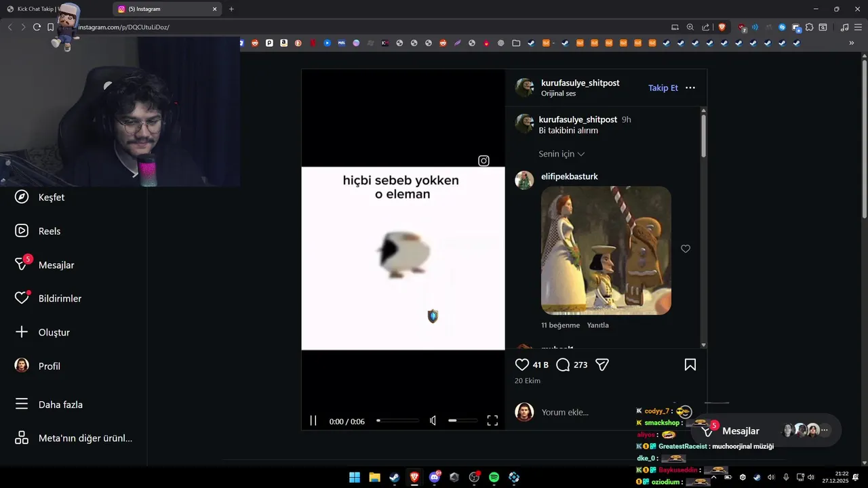Open elifipekbasturk profile link
868x488 pixels.
[569, 176]
